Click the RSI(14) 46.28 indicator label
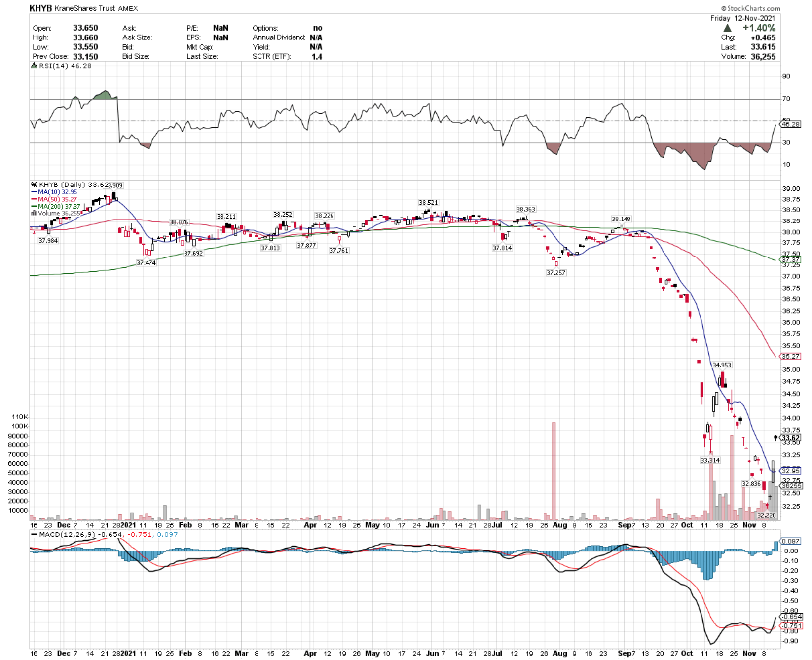The height and width of the screenshot is (660, 812). (x=65, y=66)
